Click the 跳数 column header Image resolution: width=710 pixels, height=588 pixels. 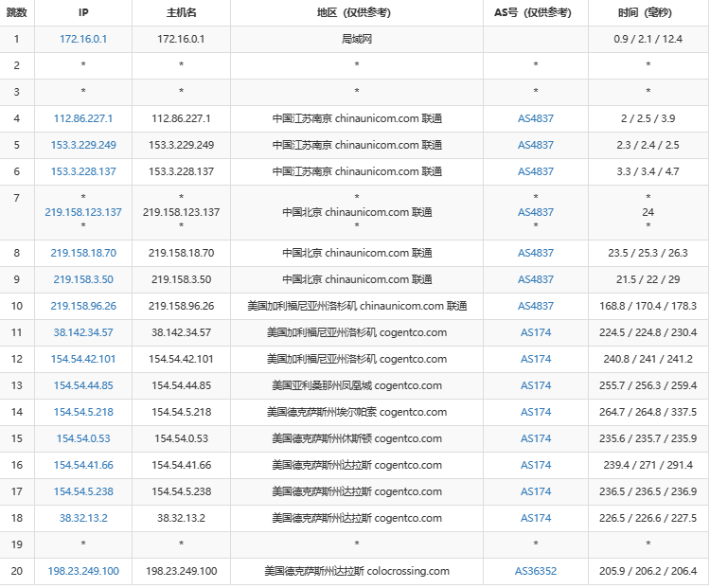16,12
